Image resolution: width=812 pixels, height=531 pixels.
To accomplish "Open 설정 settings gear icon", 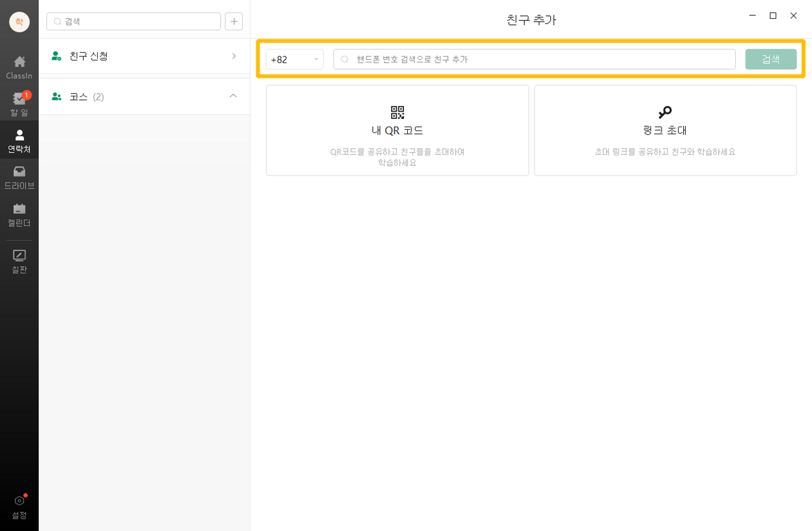I will (19, 501).
